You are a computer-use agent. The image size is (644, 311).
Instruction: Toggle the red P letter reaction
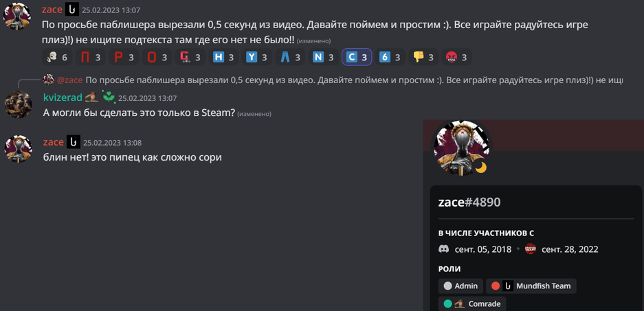pyautogui.click(x=124, y=57)
